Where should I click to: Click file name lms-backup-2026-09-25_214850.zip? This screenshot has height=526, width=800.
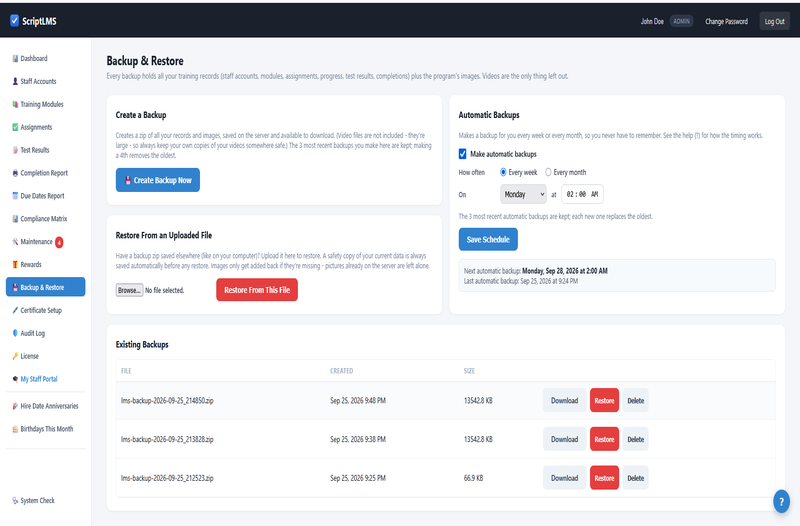coord(167,400)
